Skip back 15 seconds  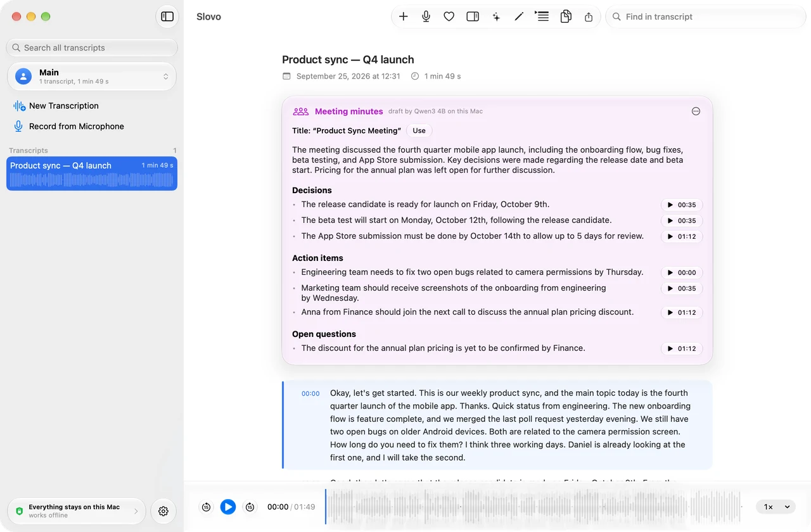206,507
